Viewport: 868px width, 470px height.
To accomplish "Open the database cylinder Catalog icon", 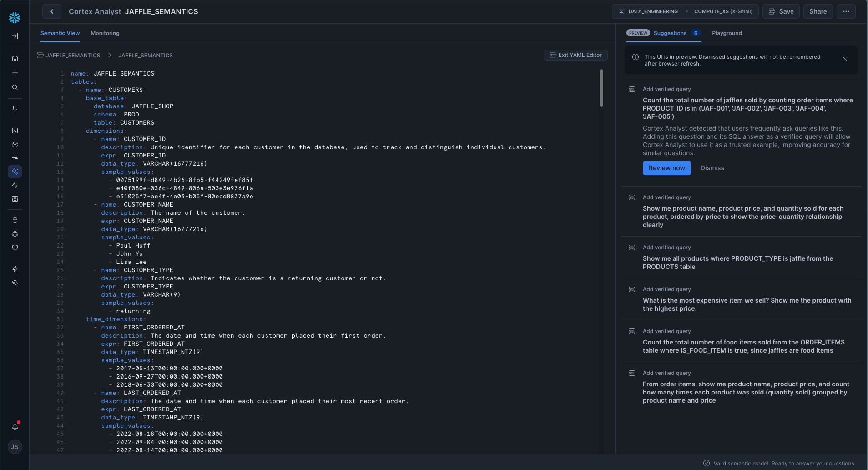I will [15, 220].
